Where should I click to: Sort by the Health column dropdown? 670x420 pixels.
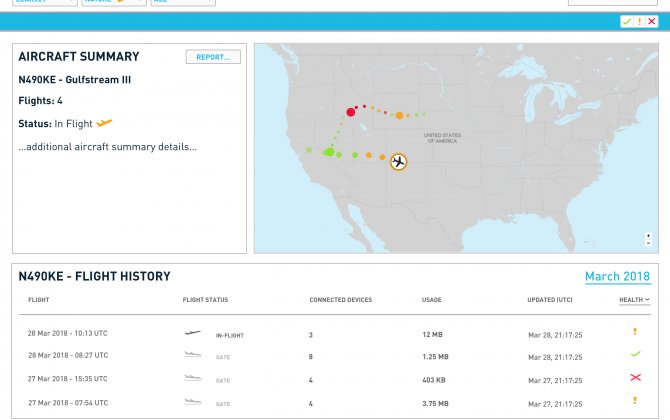click(x=635, y=300)
